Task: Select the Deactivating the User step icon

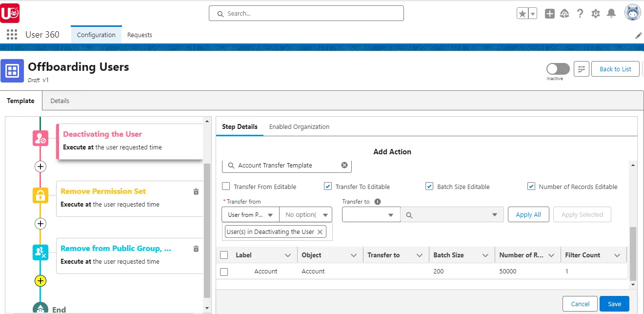Action: click(40, 138)
